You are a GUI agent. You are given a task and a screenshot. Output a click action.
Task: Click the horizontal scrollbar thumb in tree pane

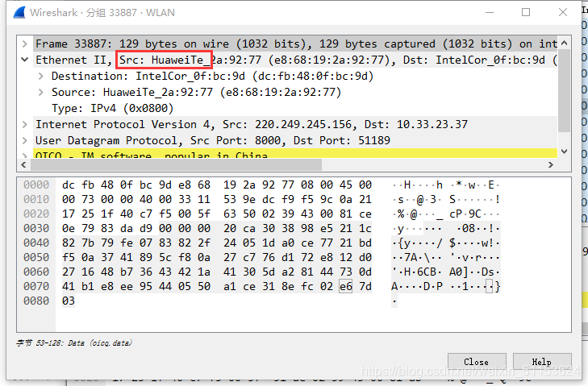tap(176, 164)
